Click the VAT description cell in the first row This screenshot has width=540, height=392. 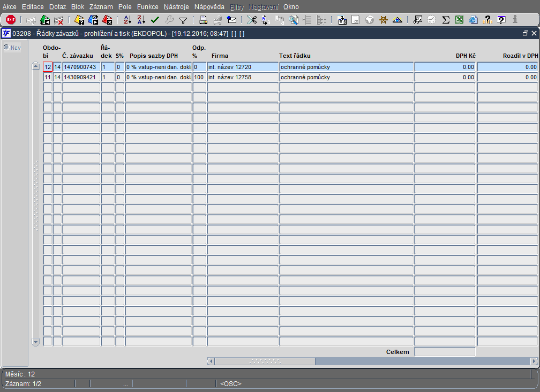[159, 67]
